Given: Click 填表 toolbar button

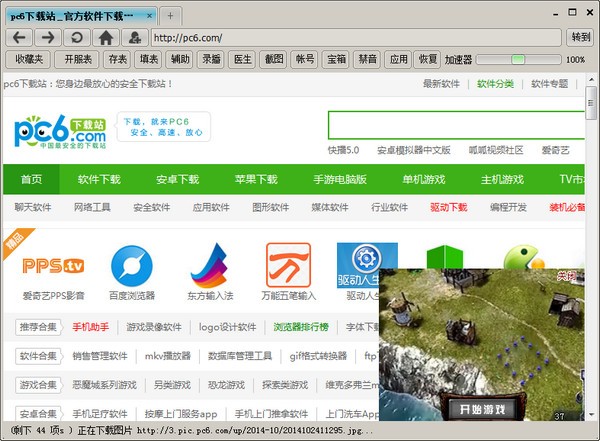Looking at the screenshot, I should point(148,59).
